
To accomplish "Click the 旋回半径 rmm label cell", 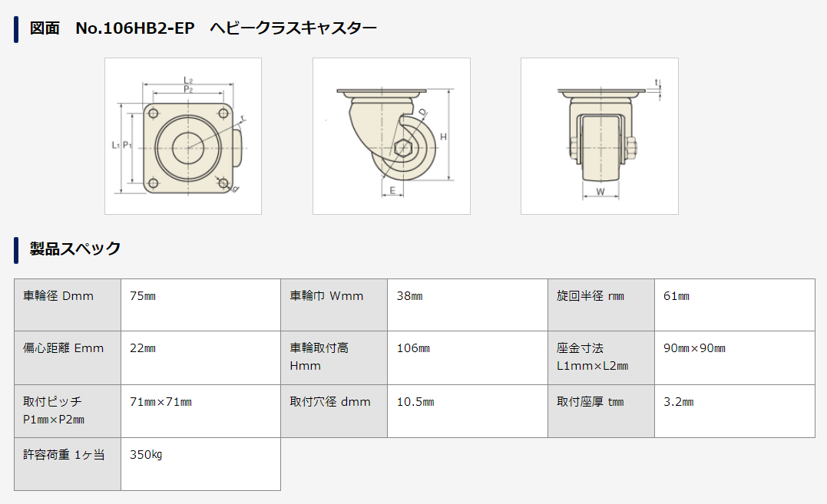I will tap(601, 305).
